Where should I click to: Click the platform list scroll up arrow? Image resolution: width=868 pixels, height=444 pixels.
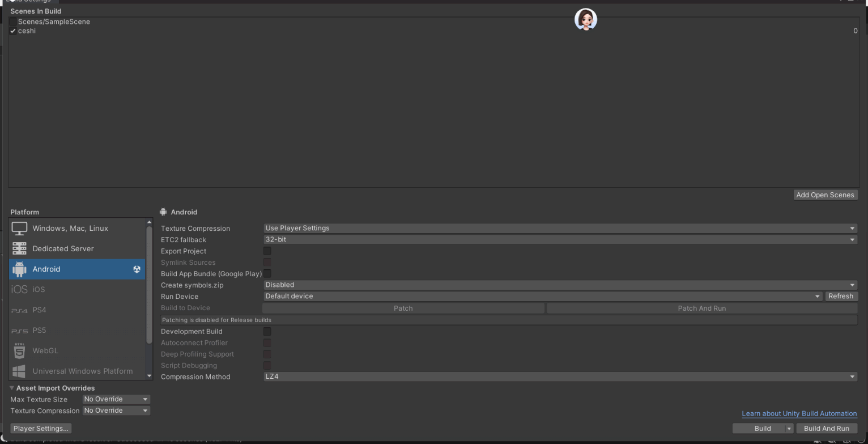click(150, 222)
